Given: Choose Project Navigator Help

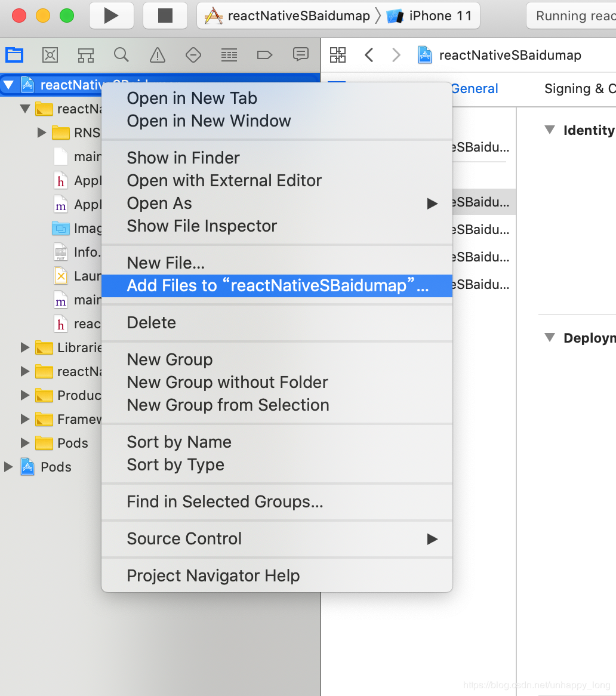Looking at the screenshot, I should click(277, 575).
